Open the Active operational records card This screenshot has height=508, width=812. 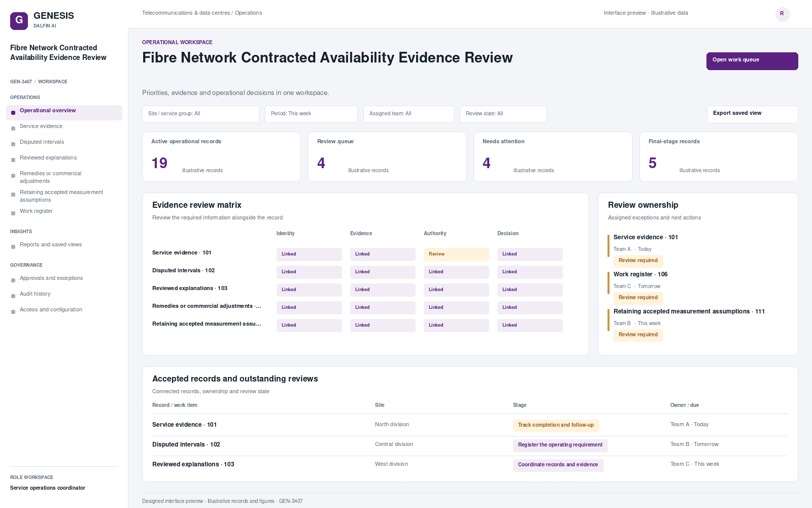[221, 156]
